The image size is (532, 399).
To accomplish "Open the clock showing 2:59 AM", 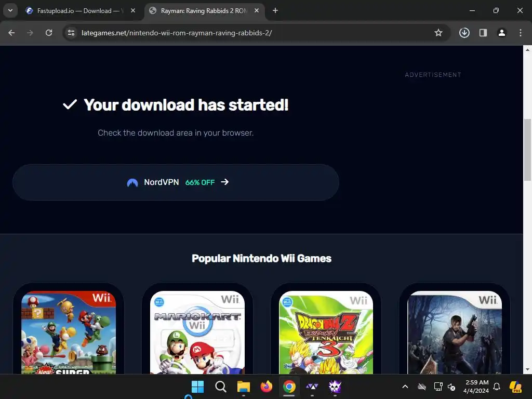I will click(476, 387).
